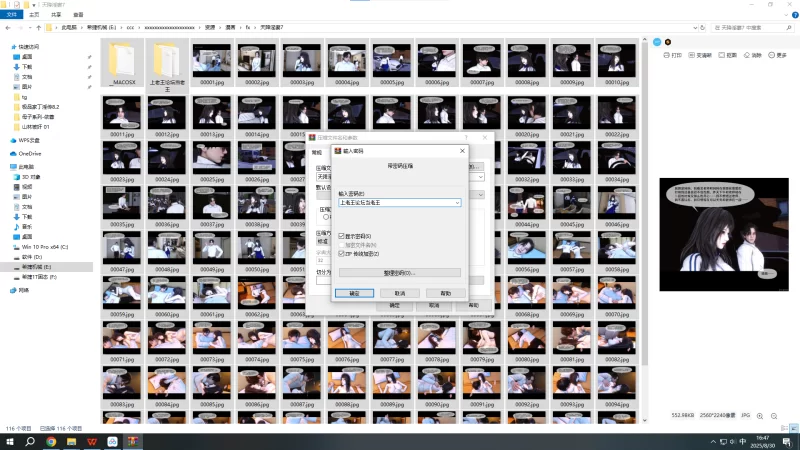The image size is (800, 450).
Task: Open Quick Access Toolbar customize dropdown
Action: [34, 5]
